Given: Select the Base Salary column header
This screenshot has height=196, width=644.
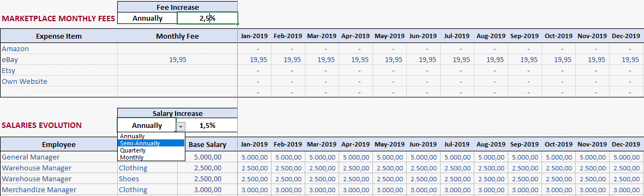Looking at the screenshot, I should [207, 144].
